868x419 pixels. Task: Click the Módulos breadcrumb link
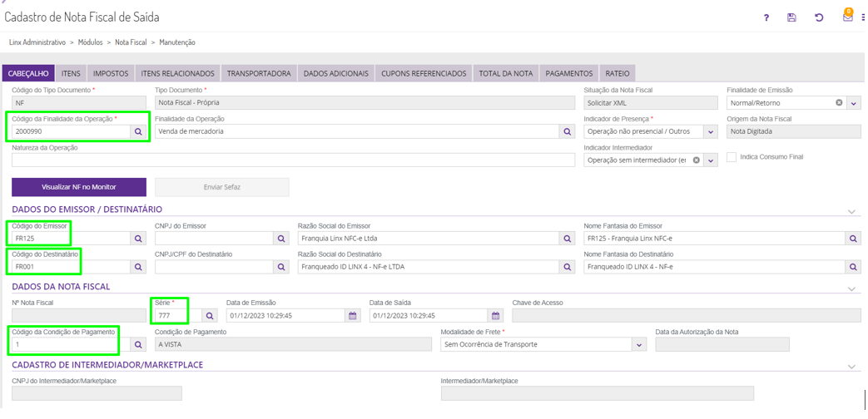point(91,42)
